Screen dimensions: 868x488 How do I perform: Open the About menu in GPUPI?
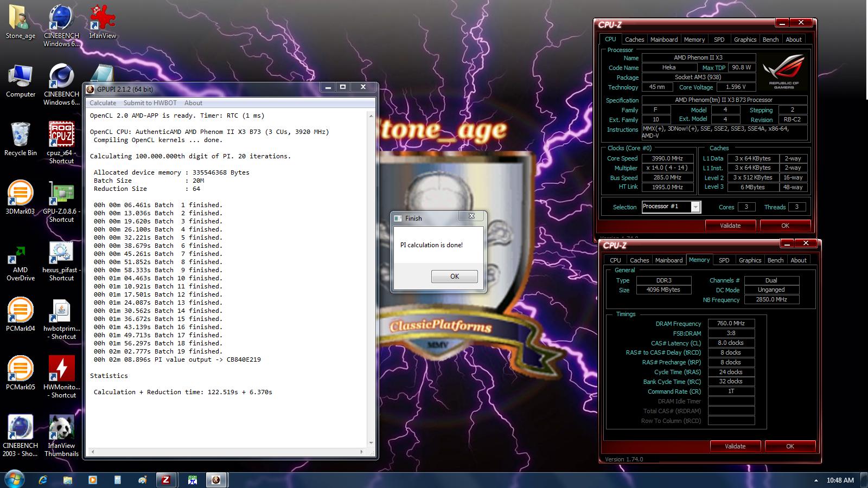(x=193, y=103)
